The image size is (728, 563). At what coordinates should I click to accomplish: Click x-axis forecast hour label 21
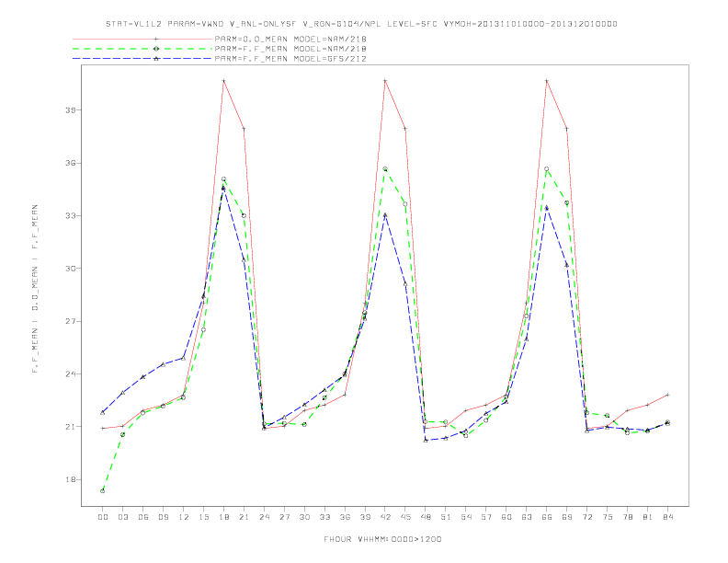pyautogui.click(x=244, y=517)
